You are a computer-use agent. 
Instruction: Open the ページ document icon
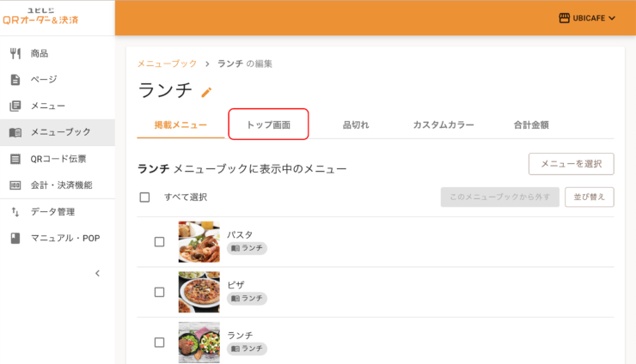click(x=15, y=80)
